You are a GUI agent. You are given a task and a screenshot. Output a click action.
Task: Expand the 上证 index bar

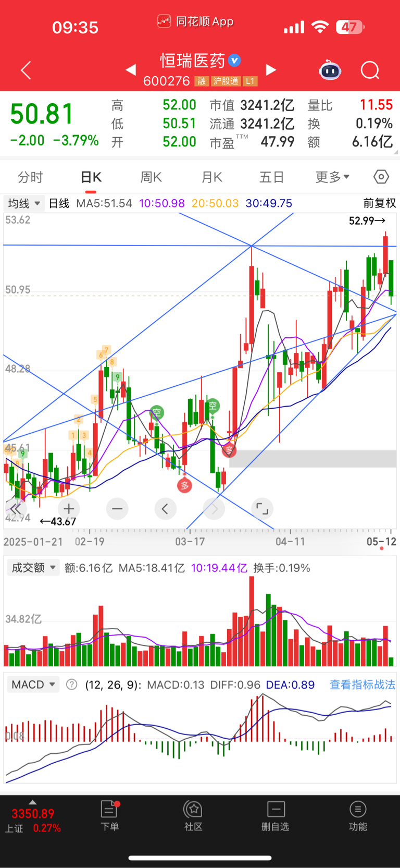coord(33,802)
